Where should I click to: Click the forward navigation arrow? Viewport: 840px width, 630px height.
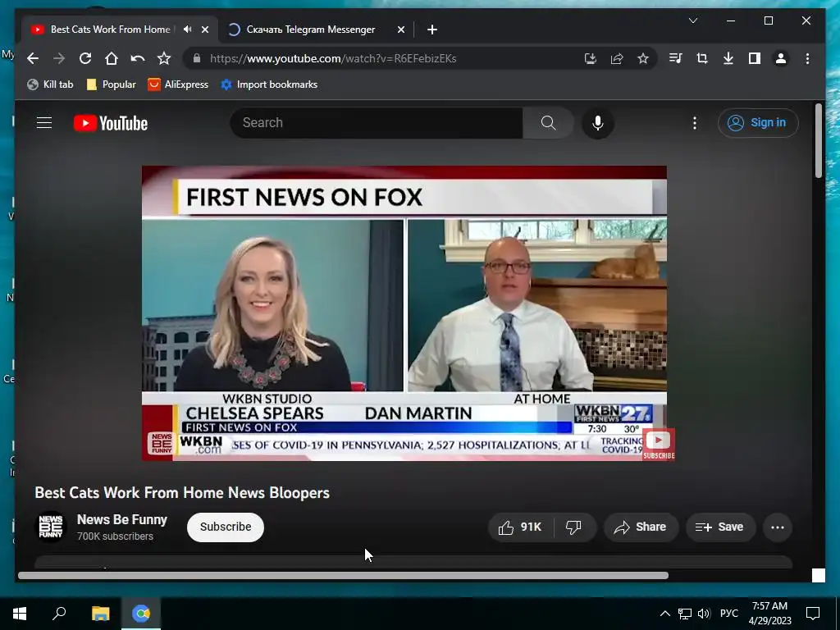(x=59, y=58)
